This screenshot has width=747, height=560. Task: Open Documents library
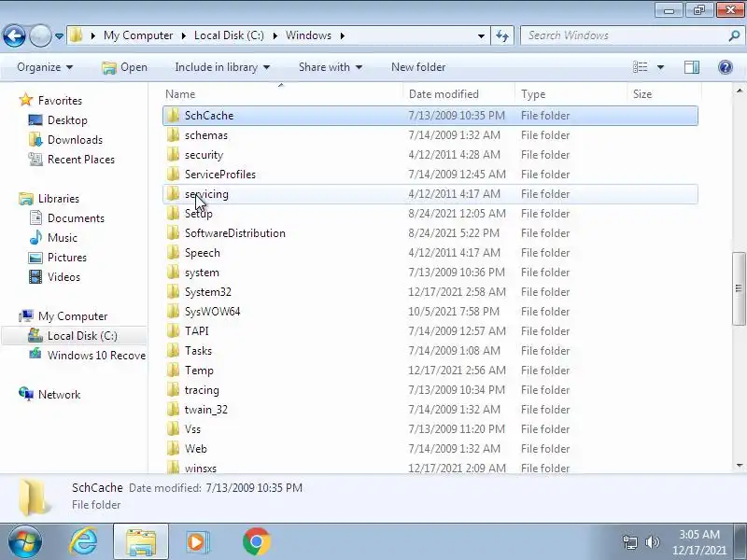(x=76, y=217)
